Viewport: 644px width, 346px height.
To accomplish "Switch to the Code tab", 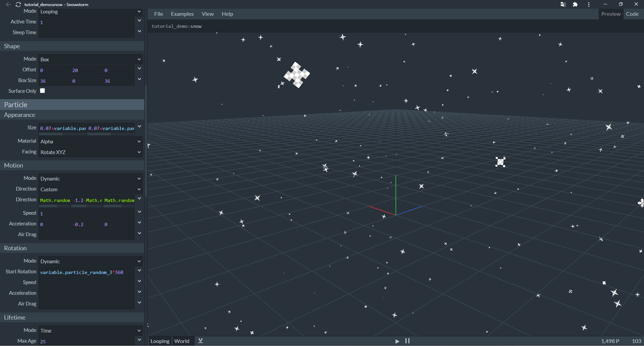I will 632,14.
